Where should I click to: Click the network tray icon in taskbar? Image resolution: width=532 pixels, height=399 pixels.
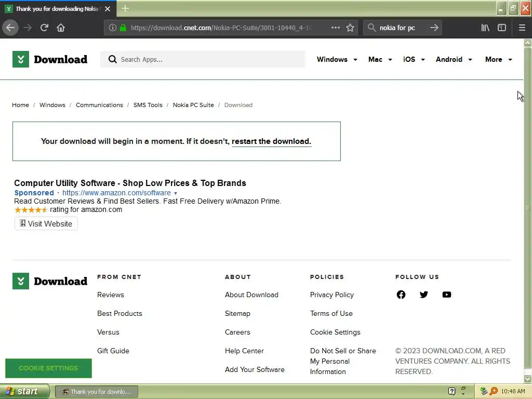(x=484, y=391)
